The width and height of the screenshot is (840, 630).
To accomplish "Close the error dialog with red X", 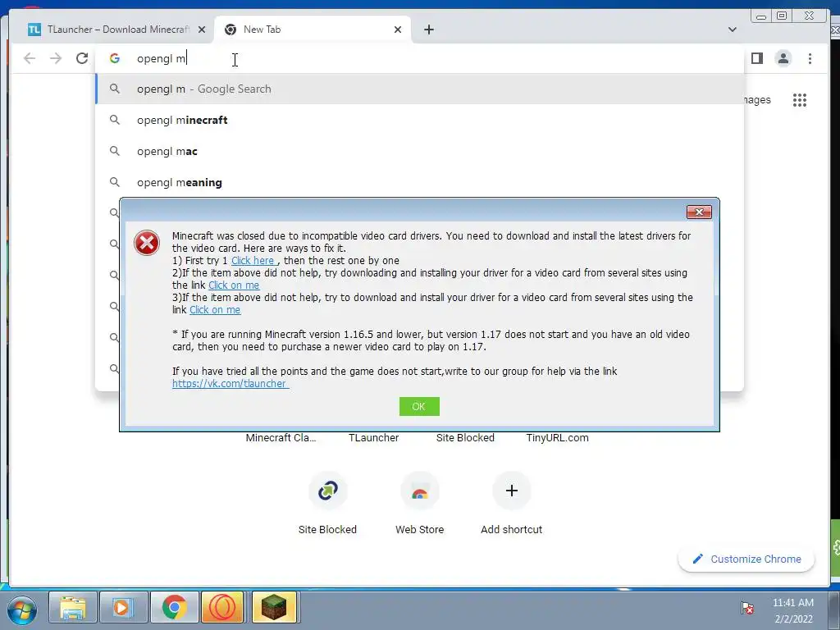I will tap(699, 212).
